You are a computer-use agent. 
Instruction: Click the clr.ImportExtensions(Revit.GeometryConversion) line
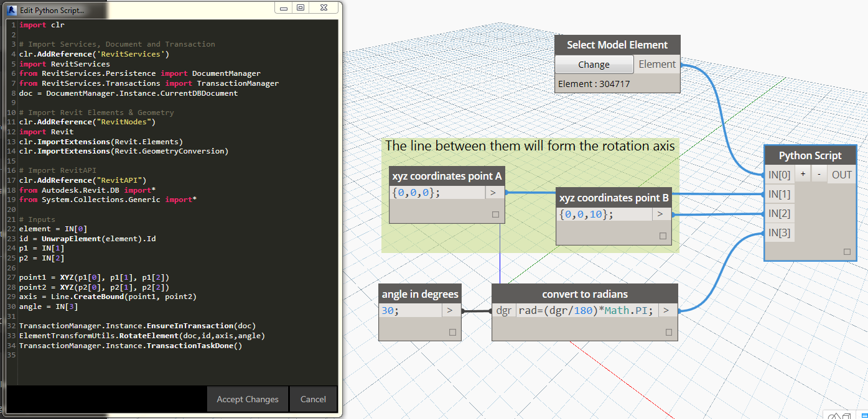point(124,151)
